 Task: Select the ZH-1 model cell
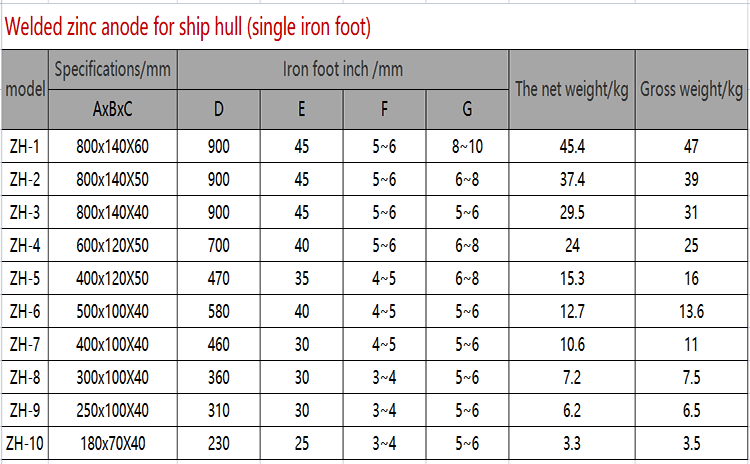(x=25, y=147)
